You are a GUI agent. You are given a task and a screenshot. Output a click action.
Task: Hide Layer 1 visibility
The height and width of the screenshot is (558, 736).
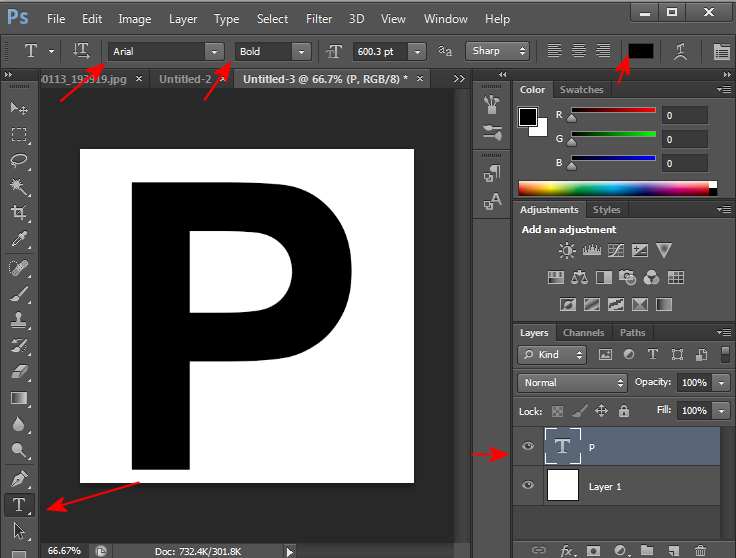[x=528, y=486]
